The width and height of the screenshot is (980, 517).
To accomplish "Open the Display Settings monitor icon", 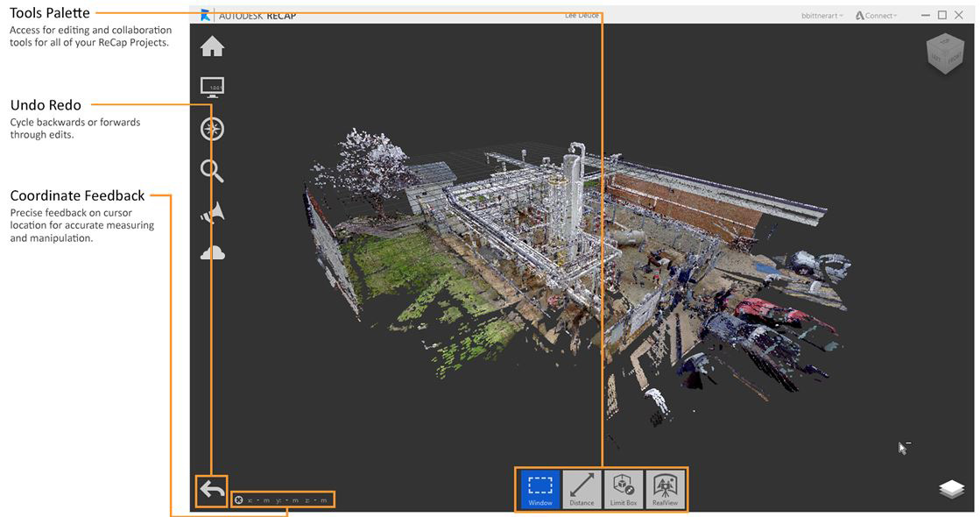I will click(213, 87).
